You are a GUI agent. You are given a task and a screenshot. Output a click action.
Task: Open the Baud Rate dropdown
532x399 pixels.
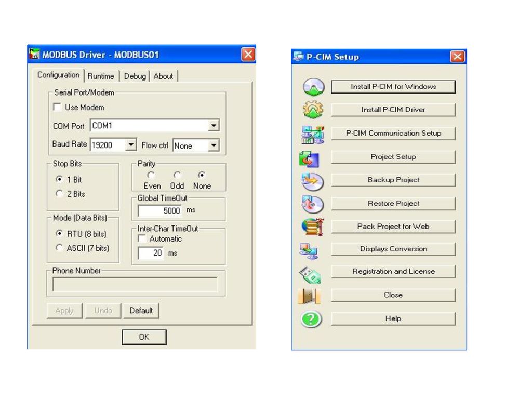pyautogui.click(x=130, y=145)
